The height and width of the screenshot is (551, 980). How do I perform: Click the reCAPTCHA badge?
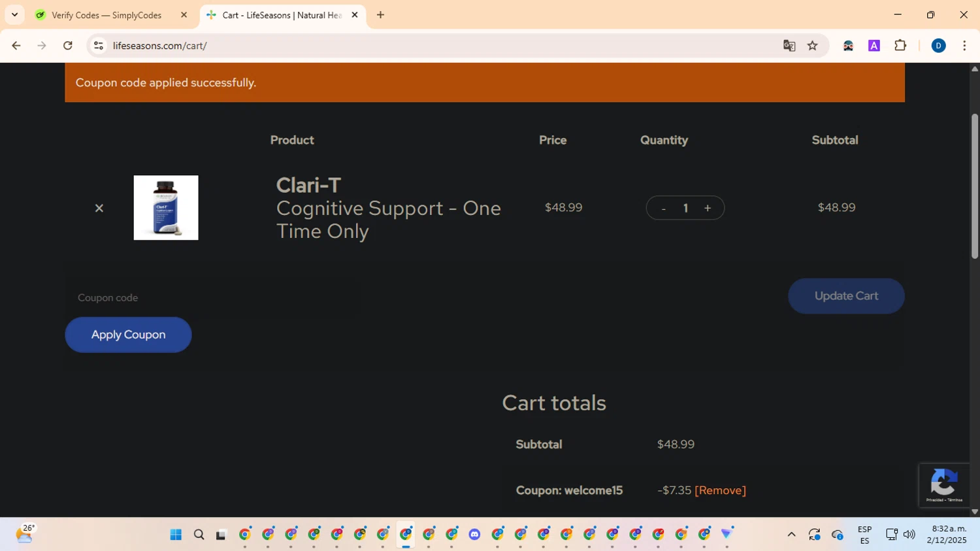coord(945,486)
